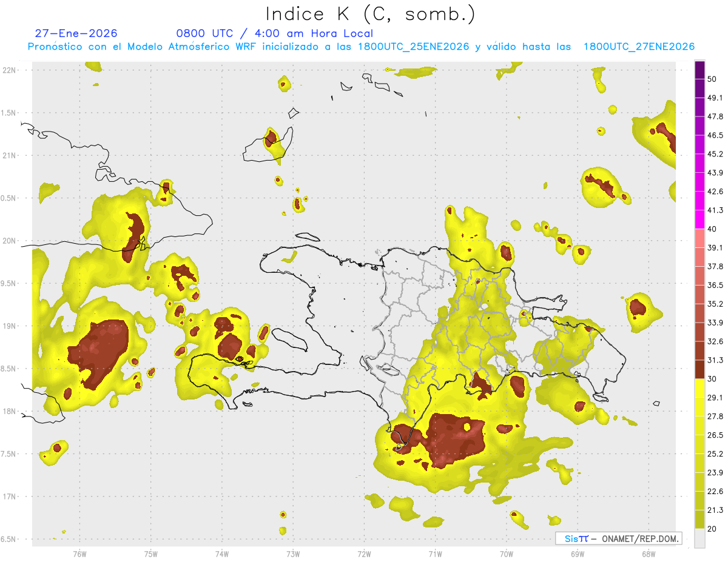The image size is (728, 562).
Task: Click the latitude label '20N'
Action: point(9,241)
